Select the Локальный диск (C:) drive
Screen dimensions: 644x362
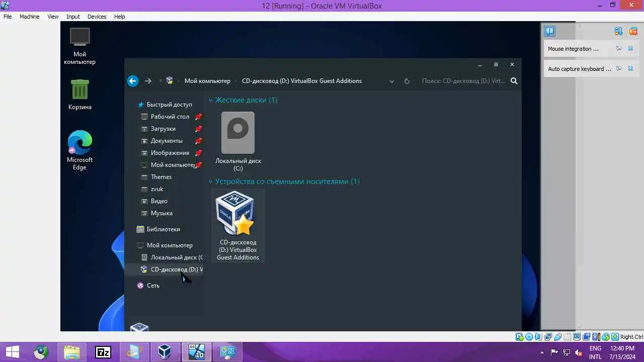pyautogui.click(x=238, y=141)
